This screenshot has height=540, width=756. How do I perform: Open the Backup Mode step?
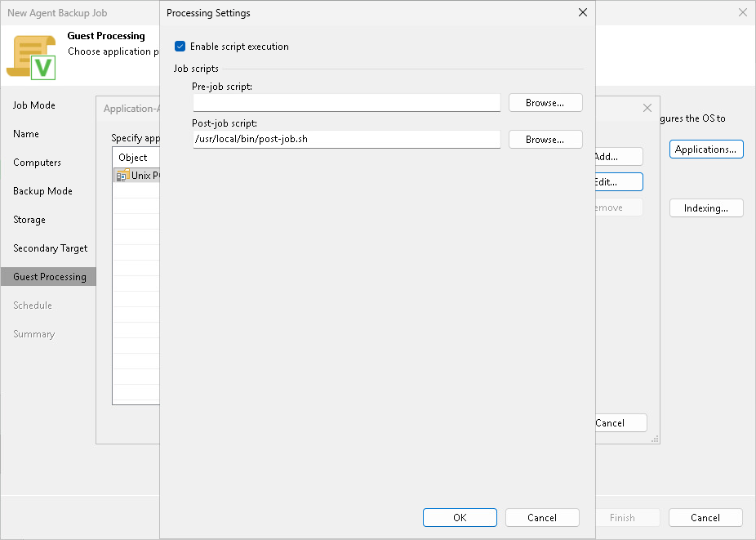coord(42,190)
